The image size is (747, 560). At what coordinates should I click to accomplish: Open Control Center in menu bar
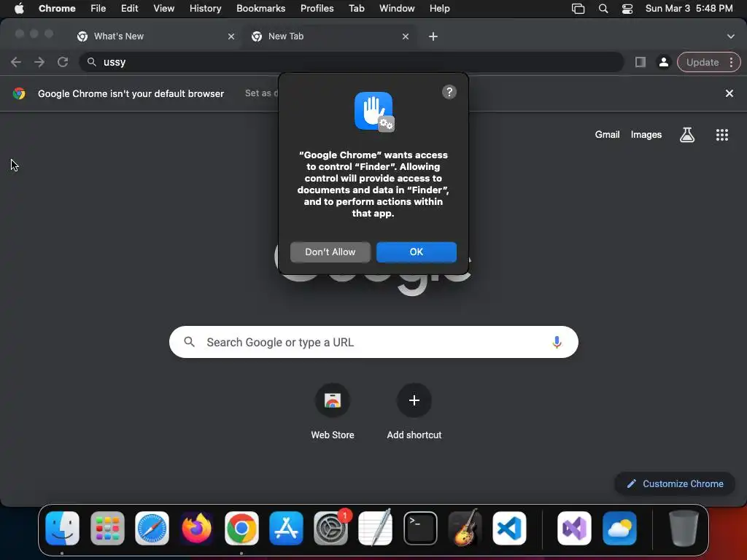[x=627, y=9]
